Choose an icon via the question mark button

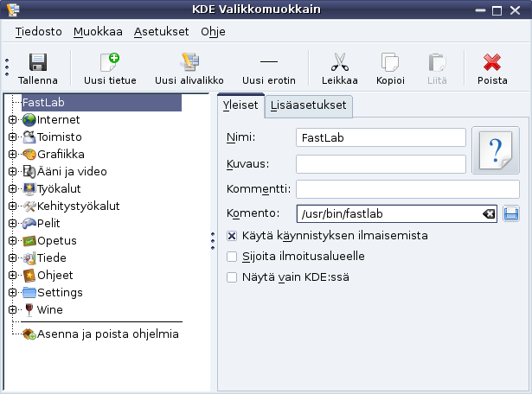(x=496, y=150)
